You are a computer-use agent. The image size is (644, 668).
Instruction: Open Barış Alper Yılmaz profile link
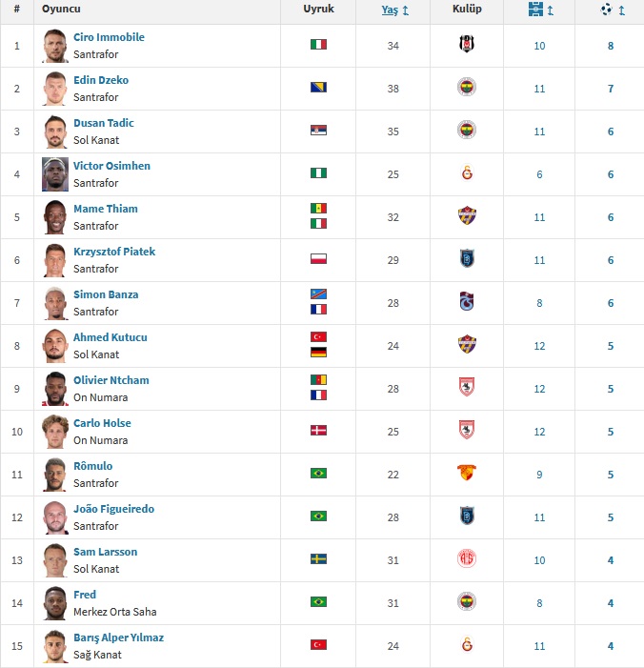point(119,638)
